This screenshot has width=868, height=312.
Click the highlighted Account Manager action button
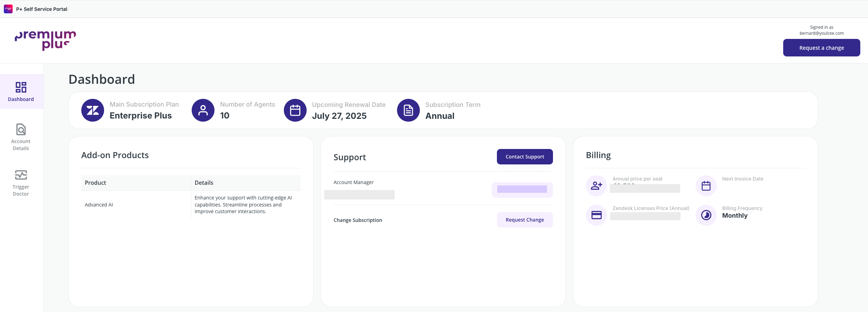point(522,190)
